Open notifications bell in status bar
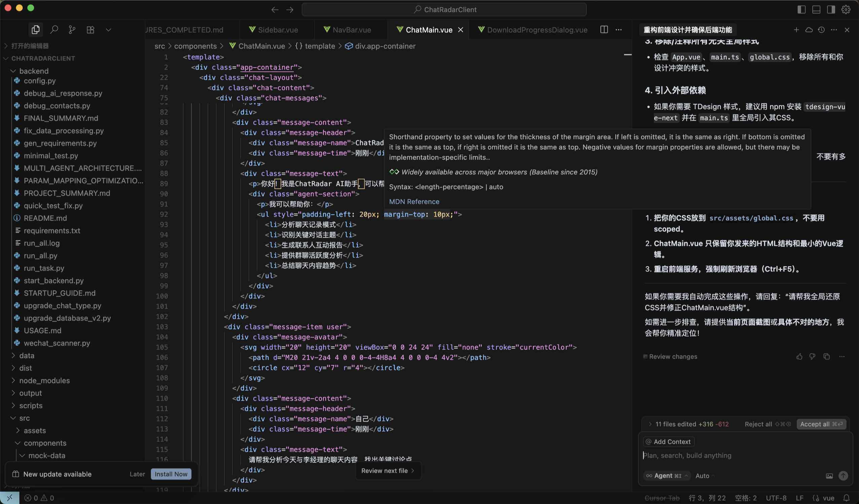Screen dimensions: 859x504 (846, 498)
